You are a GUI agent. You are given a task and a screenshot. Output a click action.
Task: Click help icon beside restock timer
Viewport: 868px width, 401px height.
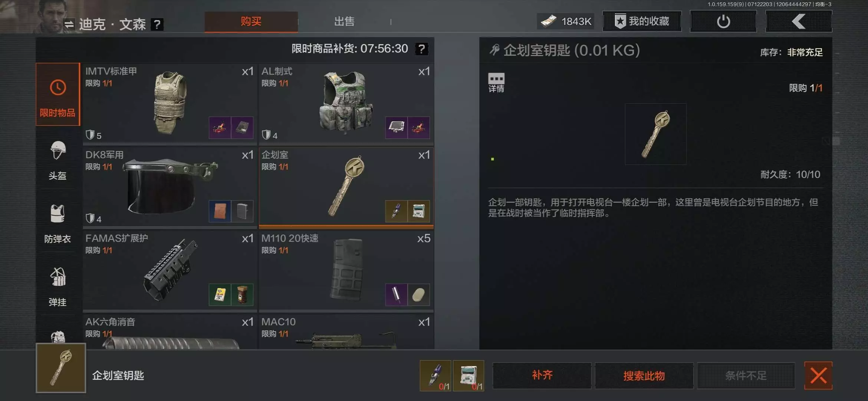pyautogui.click(x=422, y=49)
